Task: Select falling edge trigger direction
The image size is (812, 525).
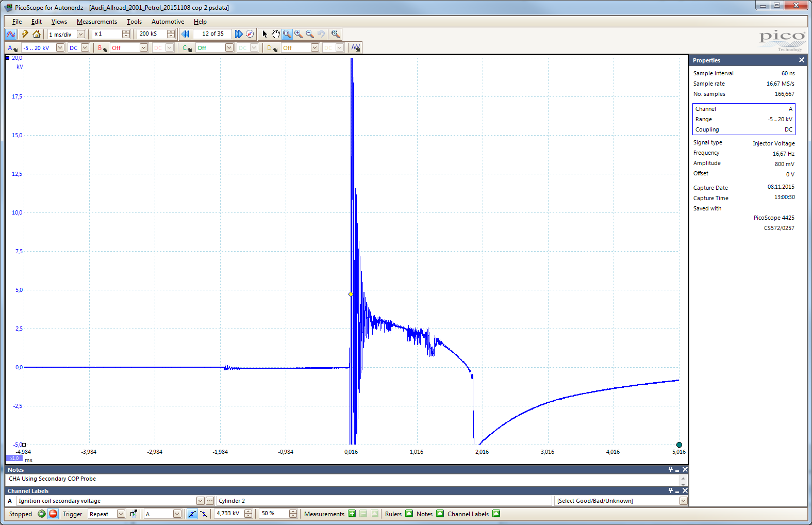Action: click(204, 514)
